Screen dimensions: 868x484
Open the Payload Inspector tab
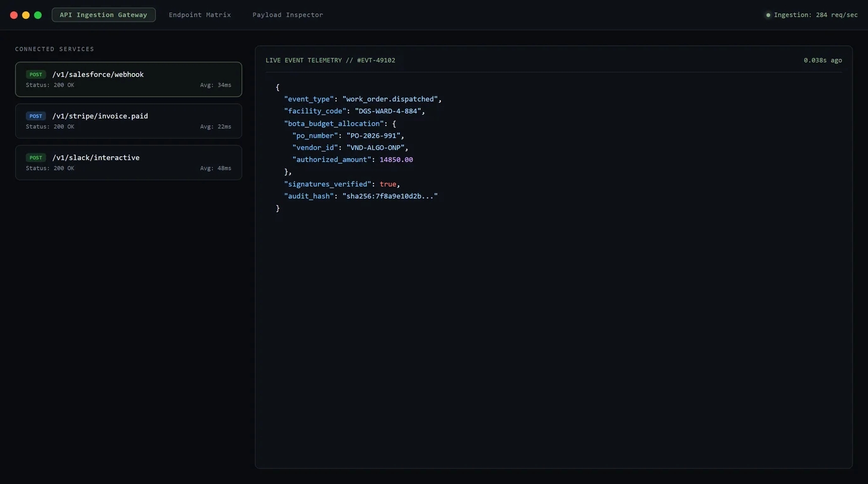click(288, 14)
